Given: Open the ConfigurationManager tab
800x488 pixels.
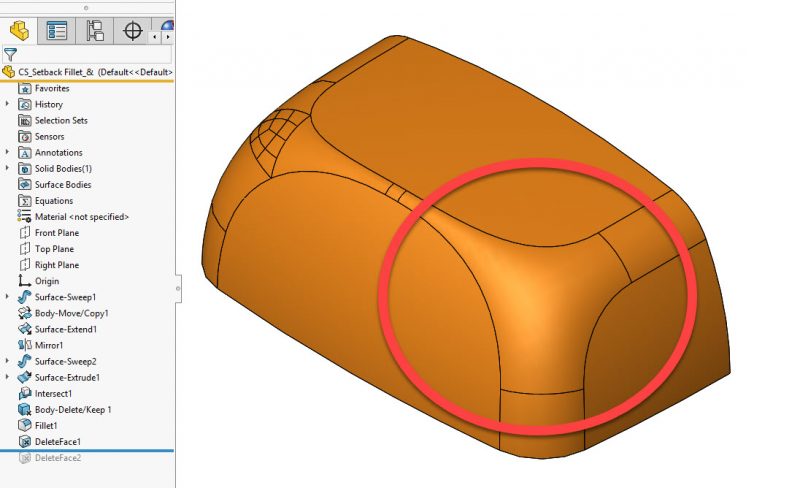Looking at the screenshot, I should tap(95, 29).
